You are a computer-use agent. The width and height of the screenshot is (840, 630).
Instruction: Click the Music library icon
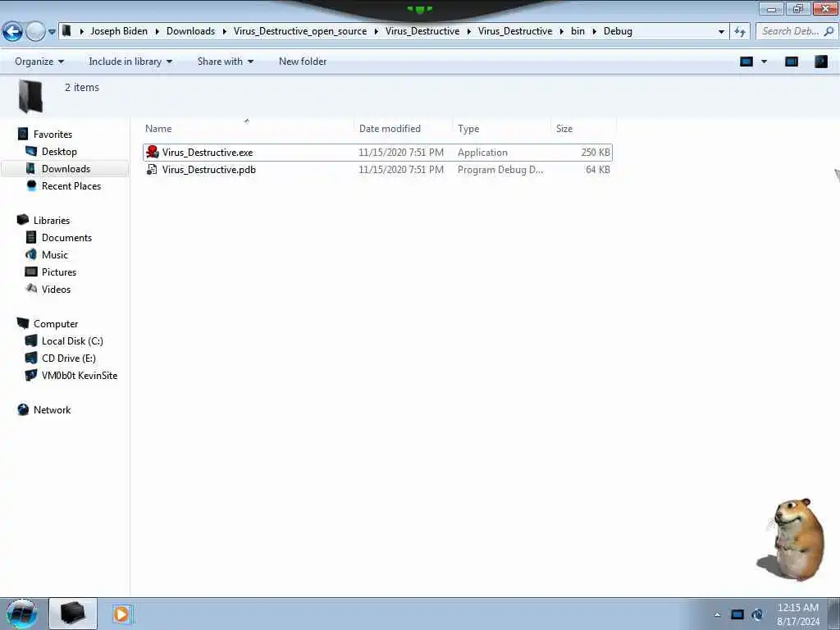click(x=31, y=254)
